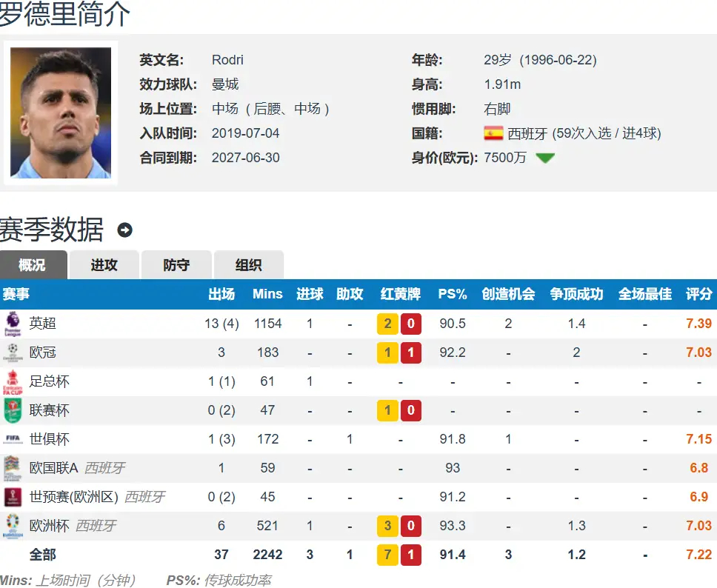Click the Premier League (英超) competition logo
Viewport: 717px width, 588px height.
pos(13,323)
